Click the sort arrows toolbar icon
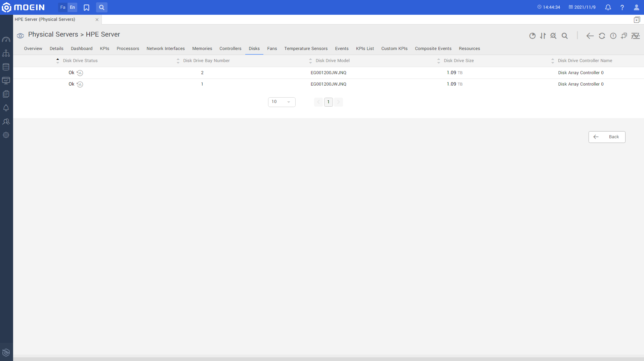The height and width of the screenshot is (361, 644). pos(543,36)
